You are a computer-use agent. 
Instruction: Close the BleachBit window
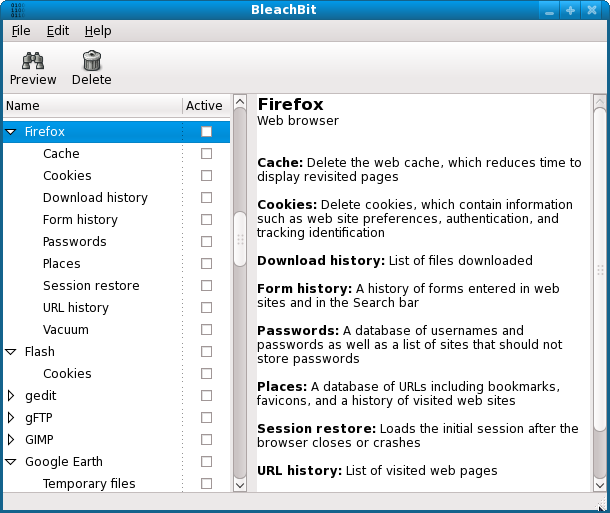pyautogui.click(x=593, y=10)
